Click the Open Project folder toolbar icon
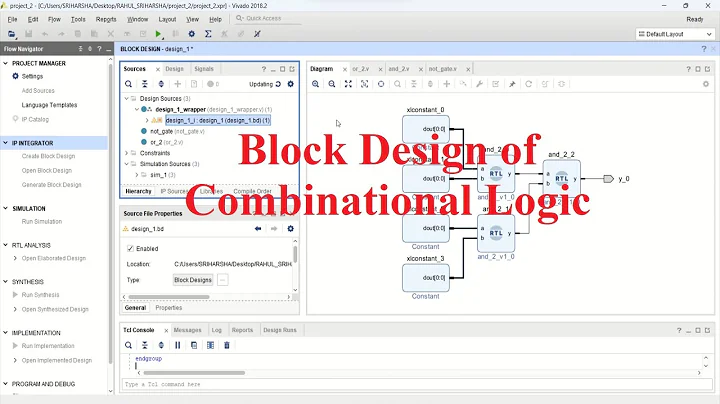The height and width of the screenshot is (404, 720). pyautogui.click(x=11, y=34)
